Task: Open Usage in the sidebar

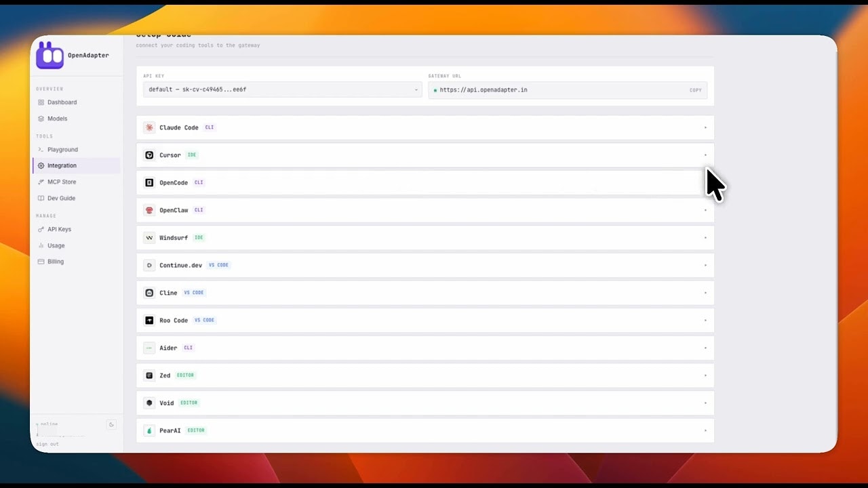Action: point(76,245)
